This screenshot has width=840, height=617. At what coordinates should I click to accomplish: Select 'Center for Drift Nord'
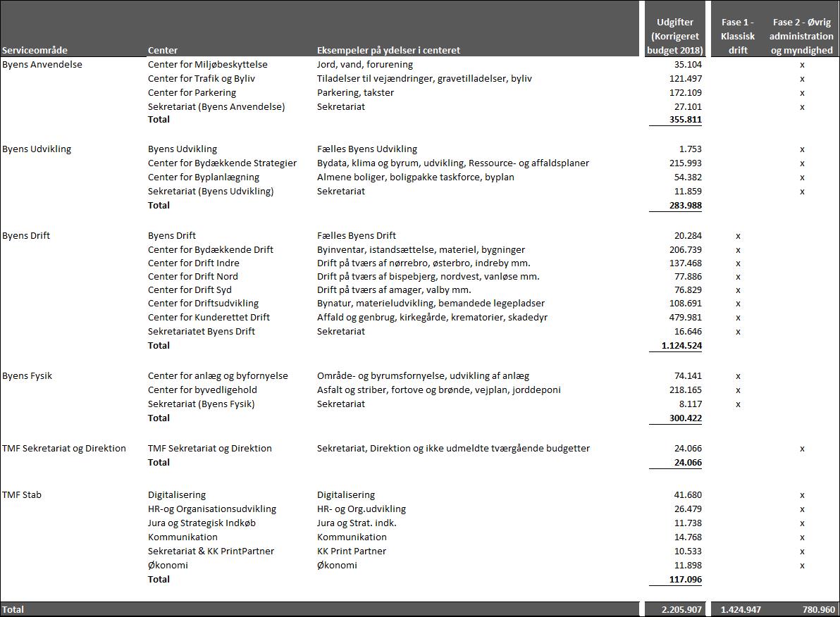click(x=193, y=276)
